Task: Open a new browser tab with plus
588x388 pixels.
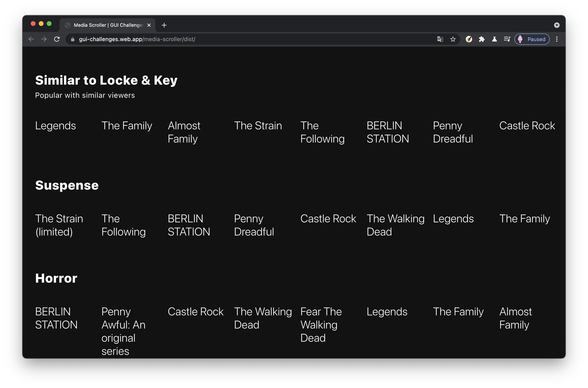Action: (x=164, y=25)
